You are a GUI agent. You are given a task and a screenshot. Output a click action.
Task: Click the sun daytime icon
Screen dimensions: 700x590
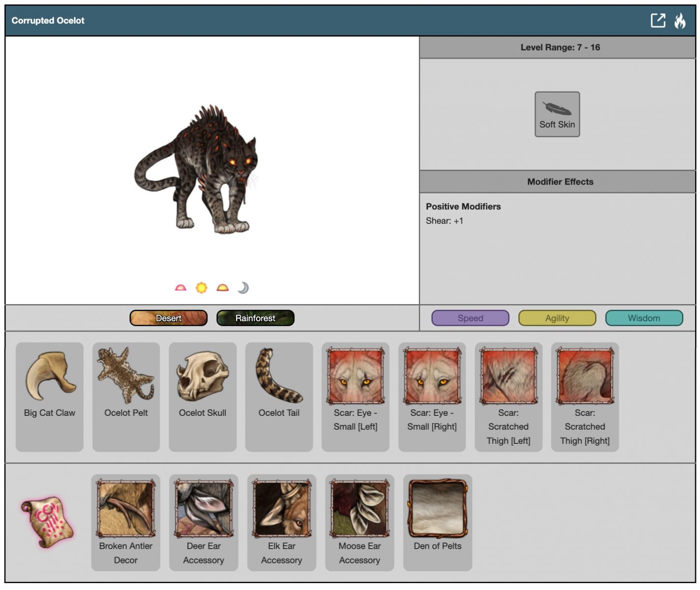tap(201, 288)
